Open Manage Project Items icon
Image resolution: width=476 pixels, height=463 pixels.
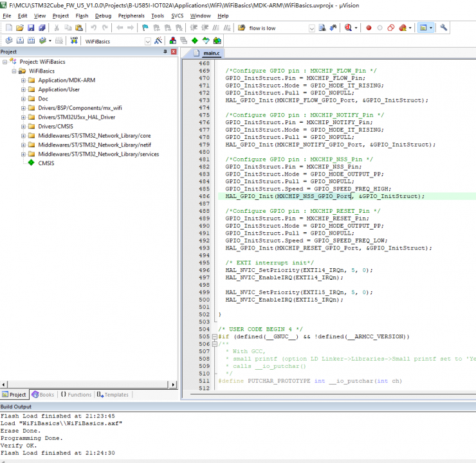pyautogui.click(x=173, y=41)
